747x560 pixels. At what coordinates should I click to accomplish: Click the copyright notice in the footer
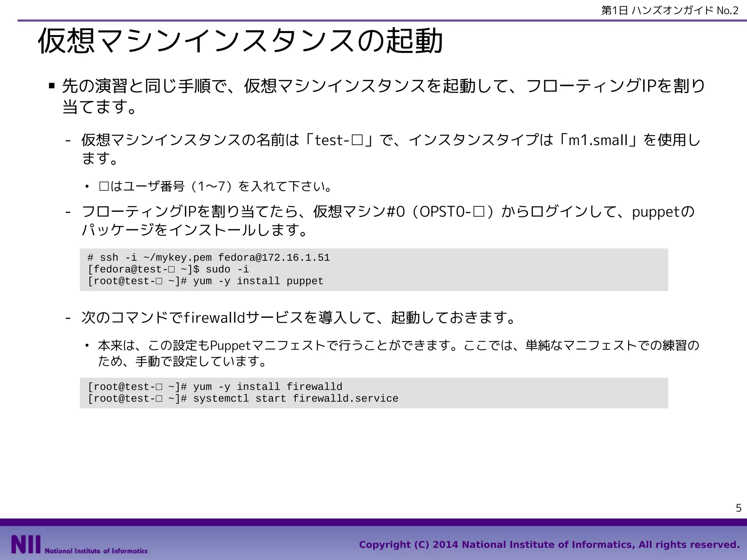(x=549, y=545)
